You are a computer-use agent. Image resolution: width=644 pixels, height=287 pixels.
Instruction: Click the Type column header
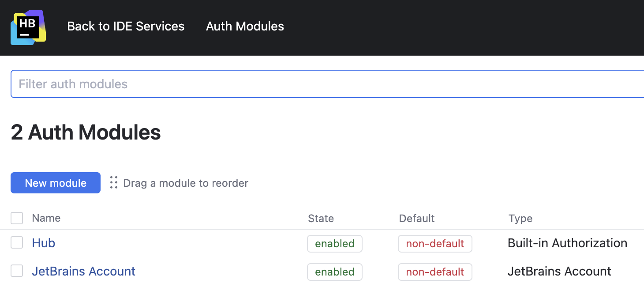coord(520,219)
